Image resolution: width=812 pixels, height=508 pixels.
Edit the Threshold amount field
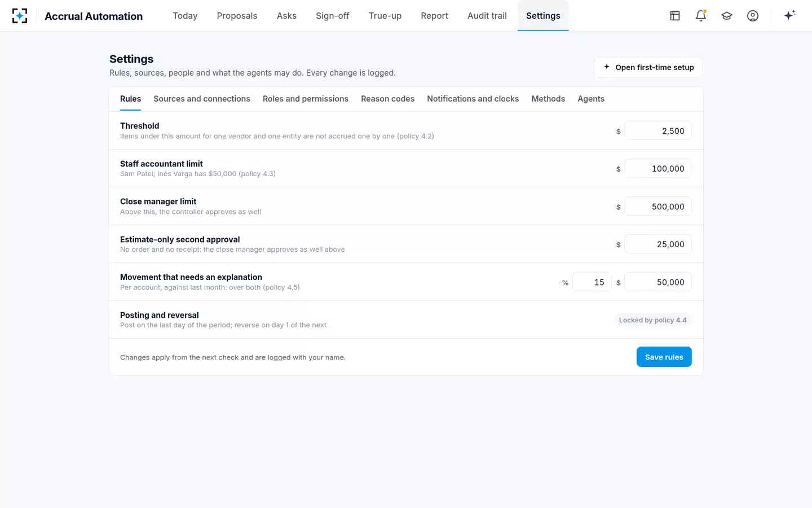click(658, 131)
